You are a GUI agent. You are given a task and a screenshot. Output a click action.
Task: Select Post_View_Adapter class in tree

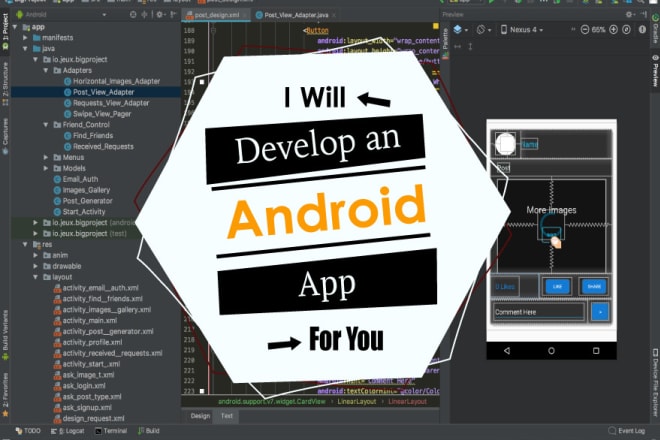pos(99,92)
